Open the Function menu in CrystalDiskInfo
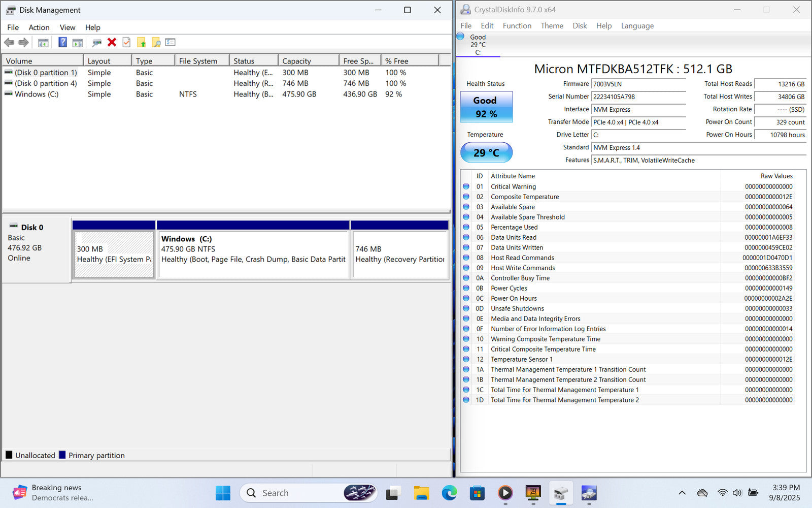Image resolution: width=812 pixels, height=508 pixels. click(x=517, y=26)
